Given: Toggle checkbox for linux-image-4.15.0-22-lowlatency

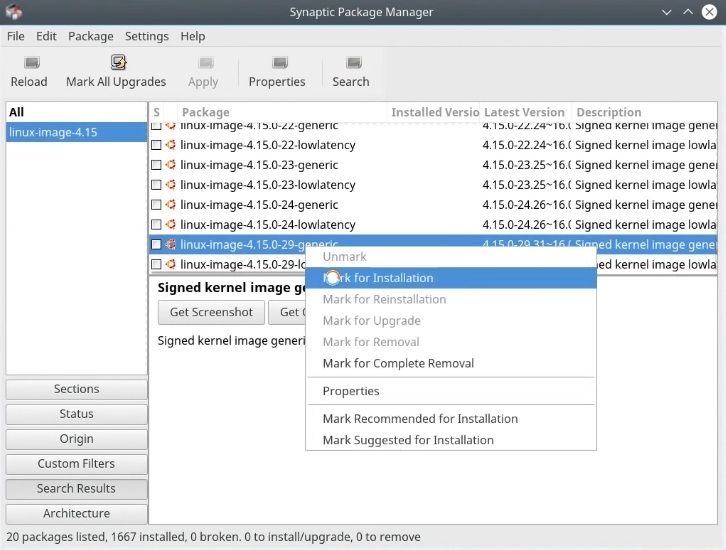Looking at the screenshot, I should pyautogui.click(x=156, y=145).
